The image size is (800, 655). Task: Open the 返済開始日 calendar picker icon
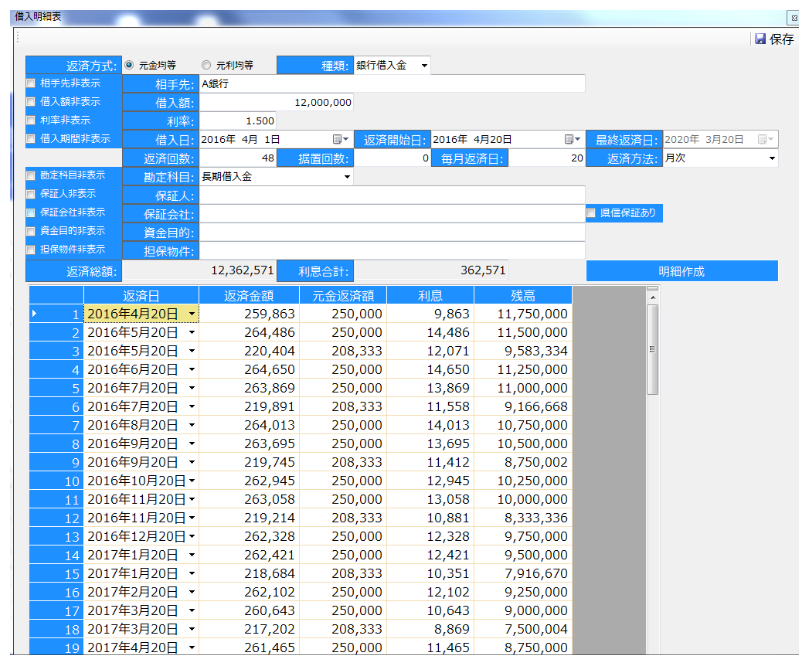click(571, 139)
